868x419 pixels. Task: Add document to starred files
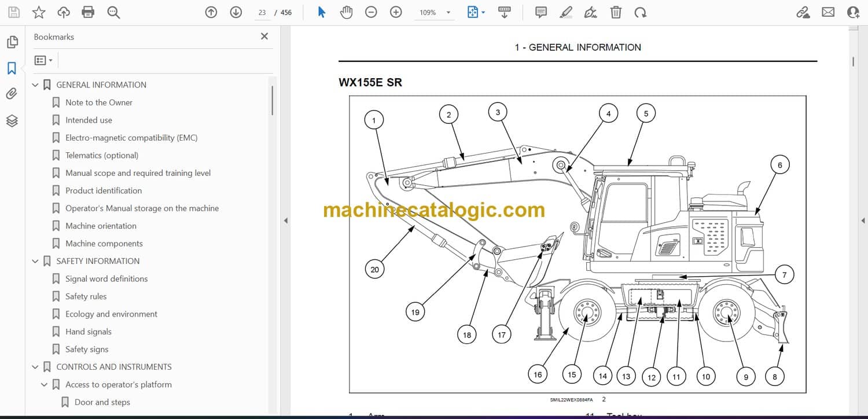click(x=39, y=12)
